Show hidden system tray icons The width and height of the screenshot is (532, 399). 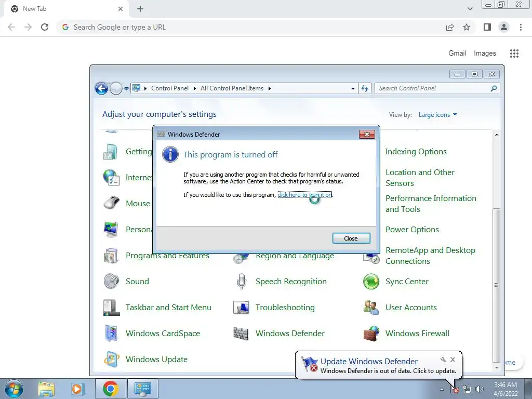[442, 389]
